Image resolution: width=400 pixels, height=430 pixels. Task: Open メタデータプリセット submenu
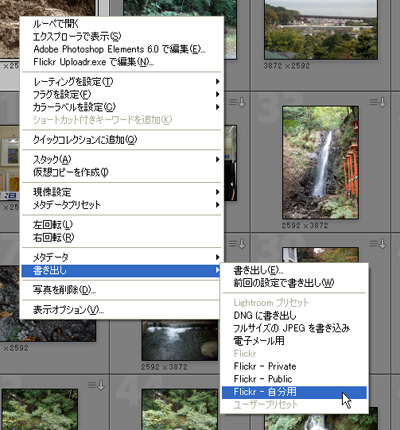coord(122,205)
